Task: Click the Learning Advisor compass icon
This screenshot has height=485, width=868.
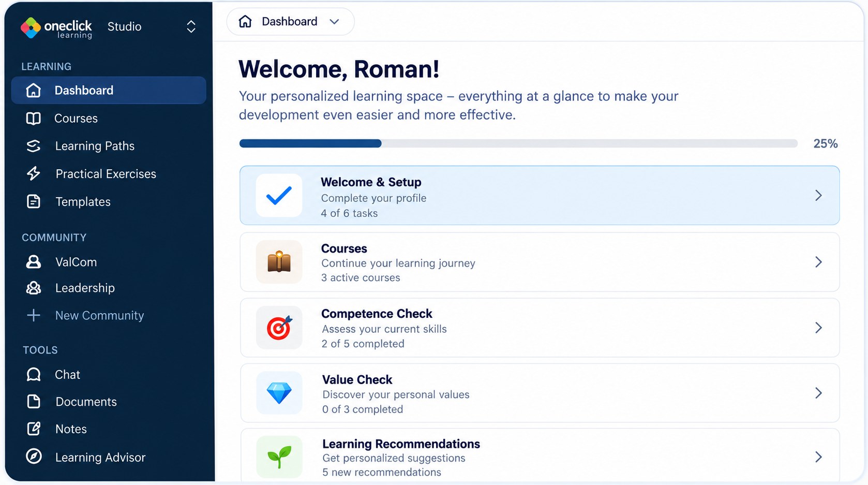Action: pos(34,457)
